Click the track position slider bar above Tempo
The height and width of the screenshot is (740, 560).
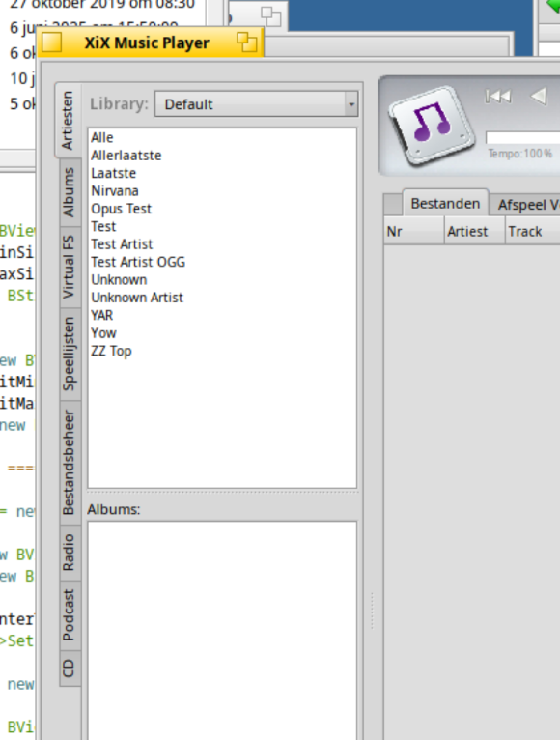(522, 138)
